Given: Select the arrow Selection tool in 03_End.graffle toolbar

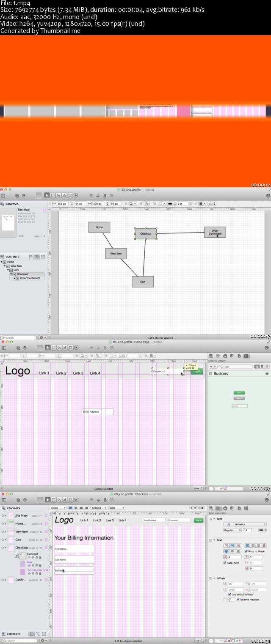Looking at the screenshot, I should 48,195.
